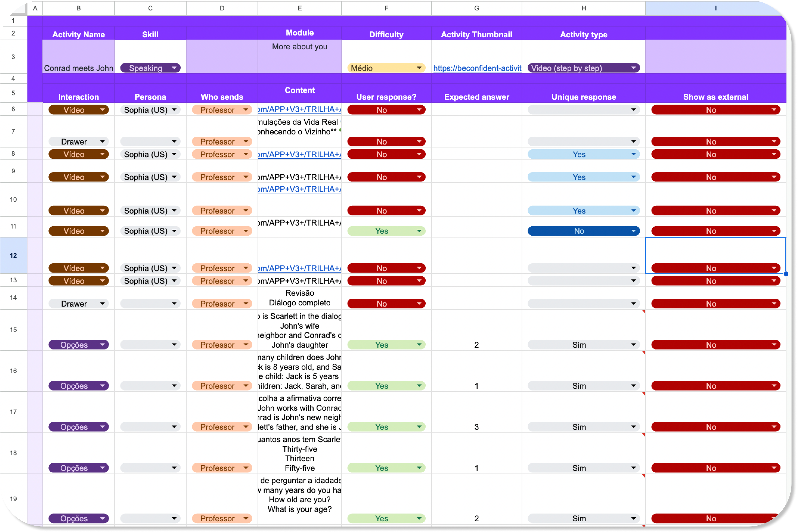Click the beconfident-activity thumbnail link
This screenshot has width=797, height=532.
tap(477, 68)
